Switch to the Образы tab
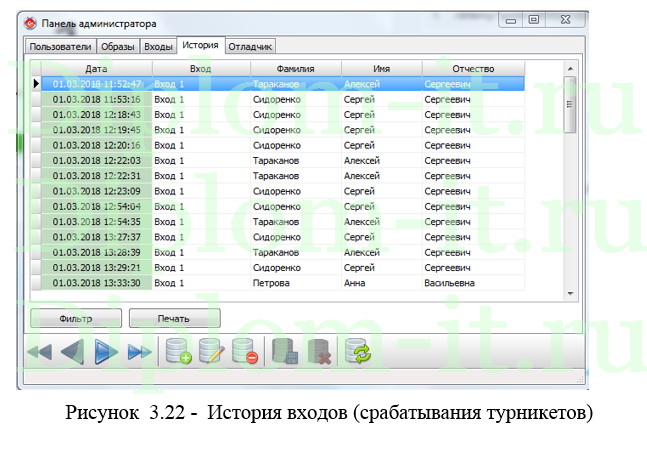 tap(118, 47)
